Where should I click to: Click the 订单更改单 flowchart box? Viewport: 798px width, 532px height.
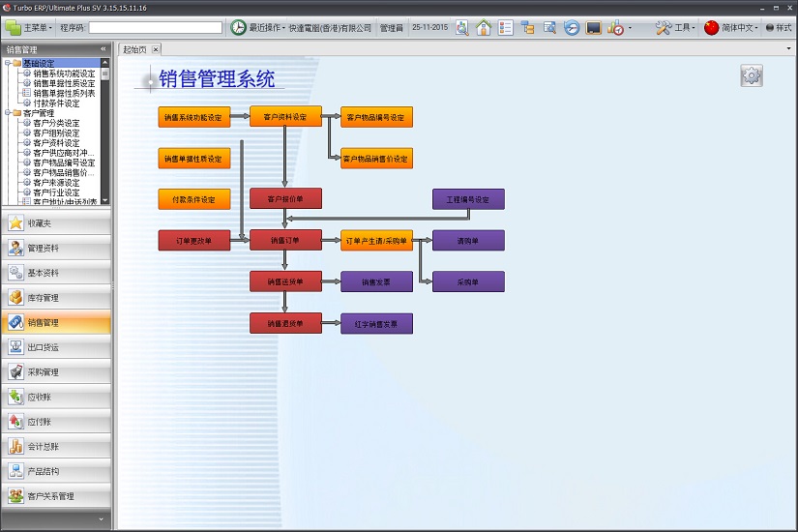pyautogui.click(x=193, y=240)
